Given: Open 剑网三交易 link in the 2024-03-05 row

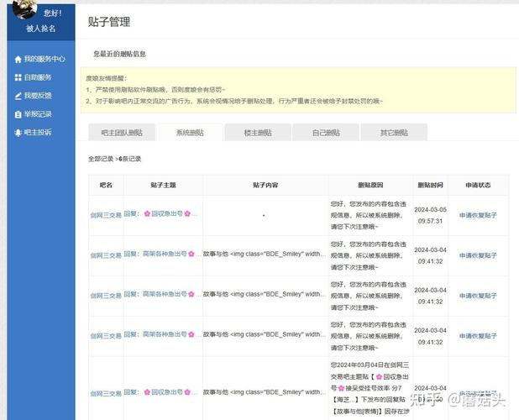Looking at the screenshot, I should 106,215.
